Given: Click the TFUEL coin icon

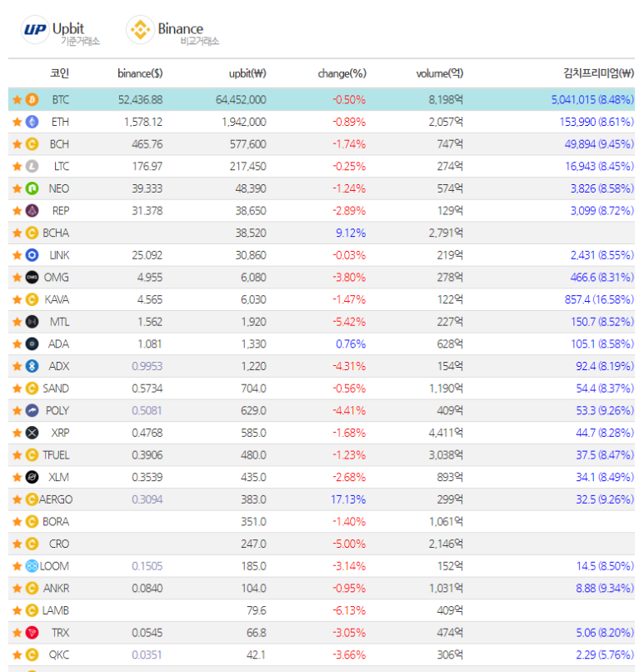Looking at the screenshot, I should pyautogui.click(x=32, y=455).
